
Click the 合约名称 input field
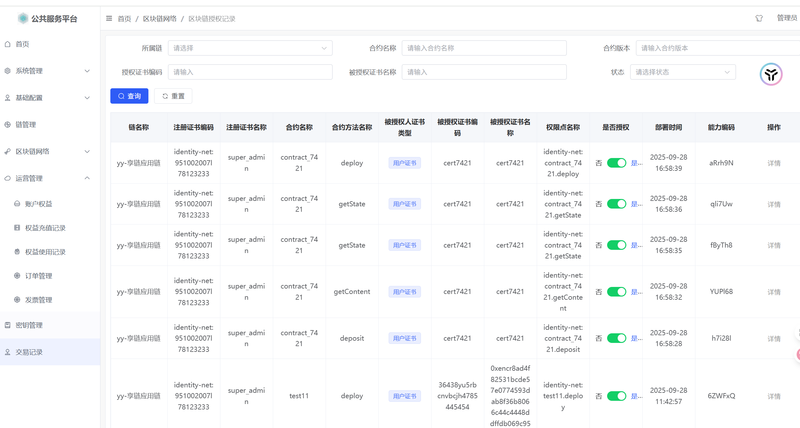[483, 48]
